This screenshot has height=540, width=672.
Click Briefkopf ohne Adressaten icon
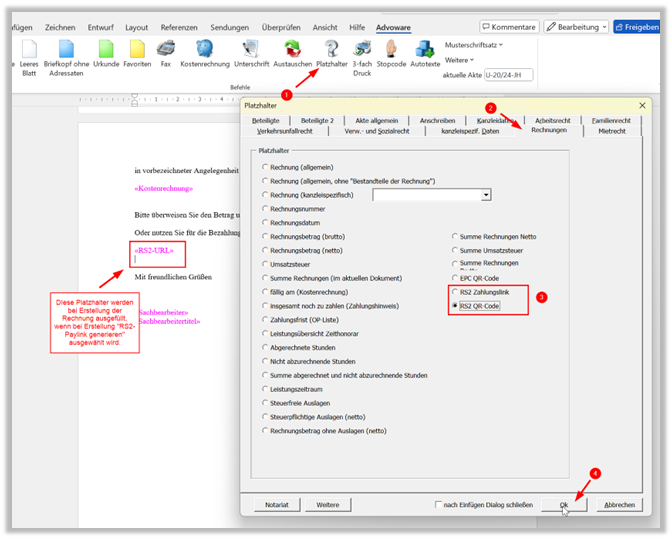pos(66,49)
